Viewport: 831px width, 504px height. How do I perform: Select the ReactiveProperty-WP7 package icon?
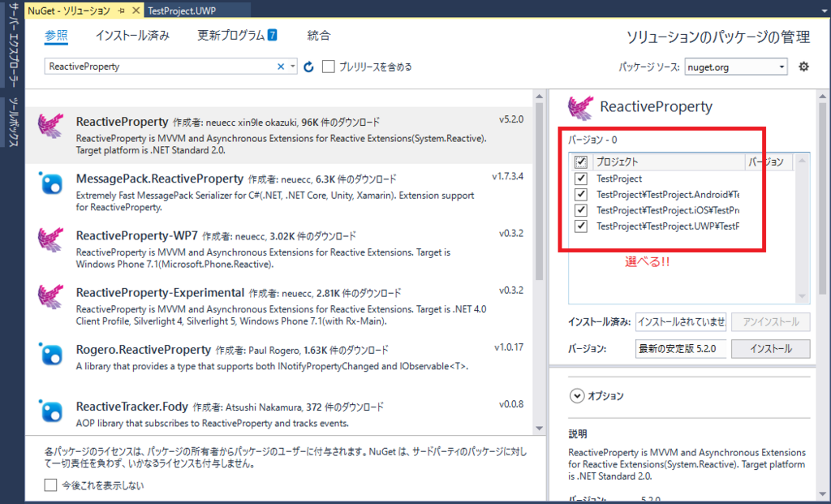pos(51,240)
